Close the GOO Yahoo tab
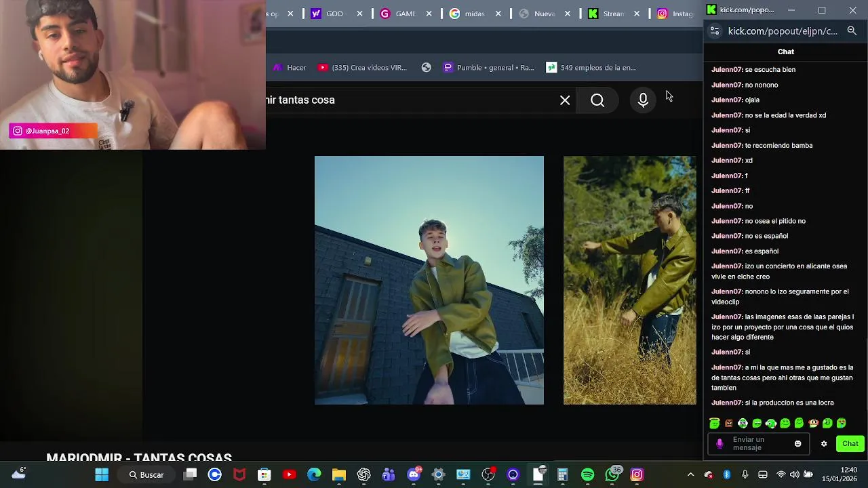Viewport: 868px width, 488px height. point(359,14)
